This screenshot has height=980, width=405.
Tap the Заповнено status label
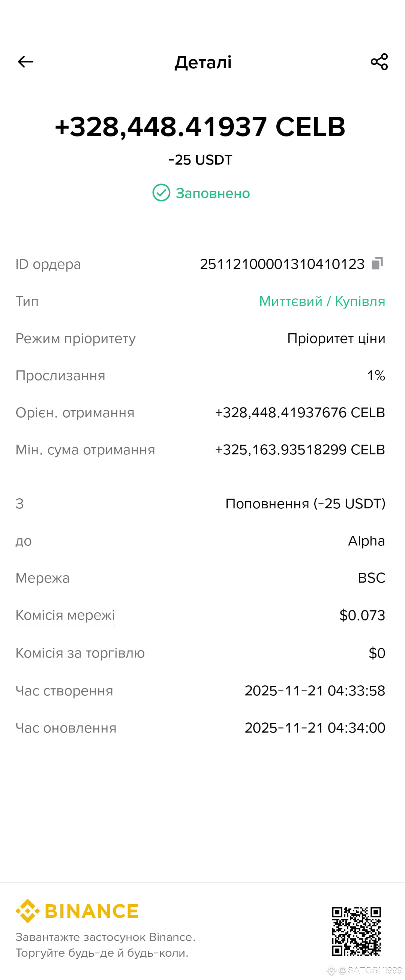213,193
